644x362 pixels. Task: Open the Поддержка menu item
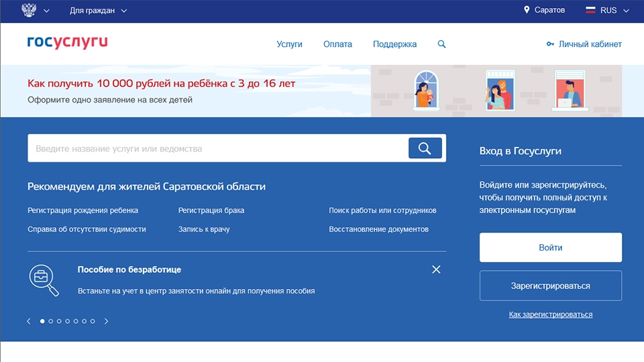point(394,44)
